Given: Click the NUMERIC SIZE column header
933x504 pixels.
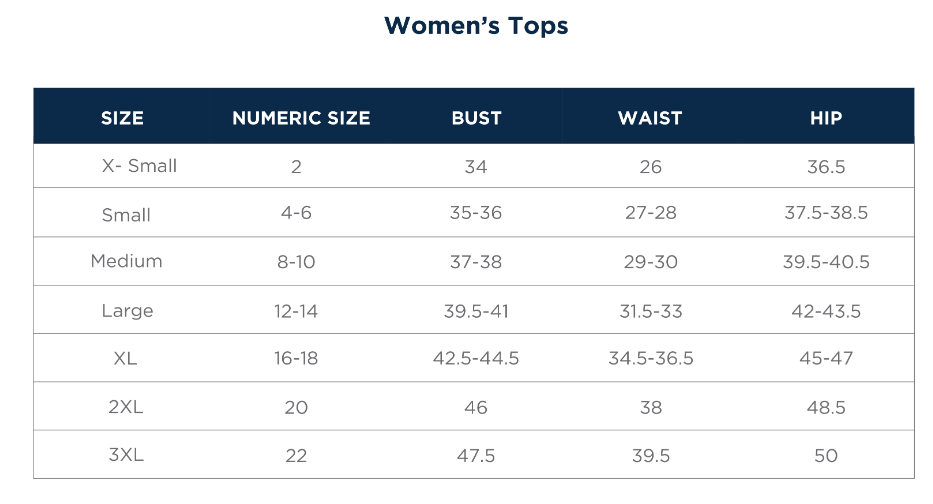Looking at the screenshot, I should click(301, 118).
